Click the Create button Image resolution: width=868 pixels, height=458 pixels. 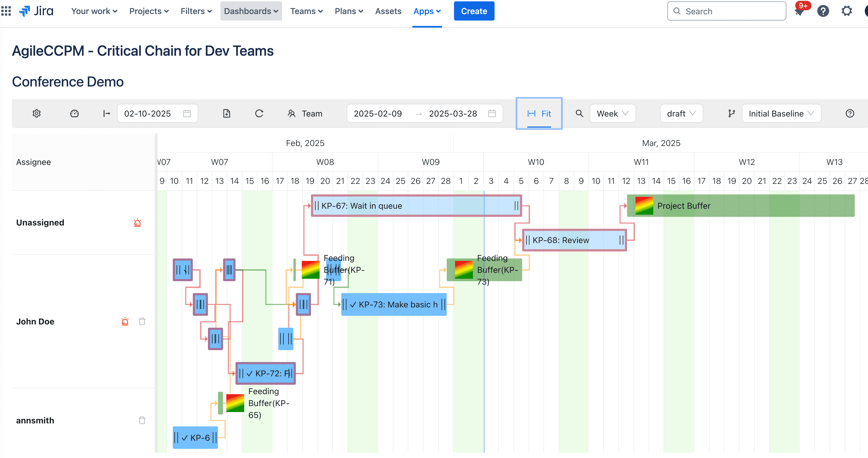[x=474, y=11]
